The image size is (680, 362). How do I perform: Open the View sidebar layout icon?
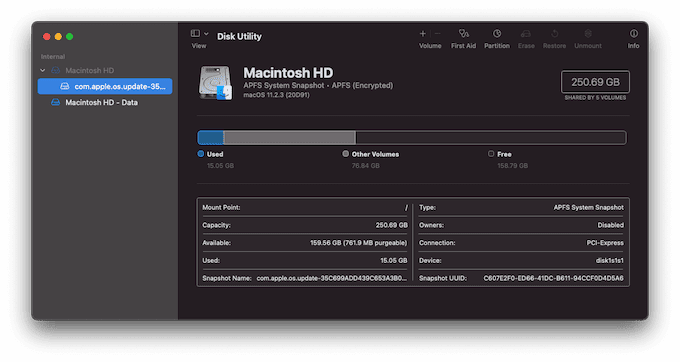195,33
